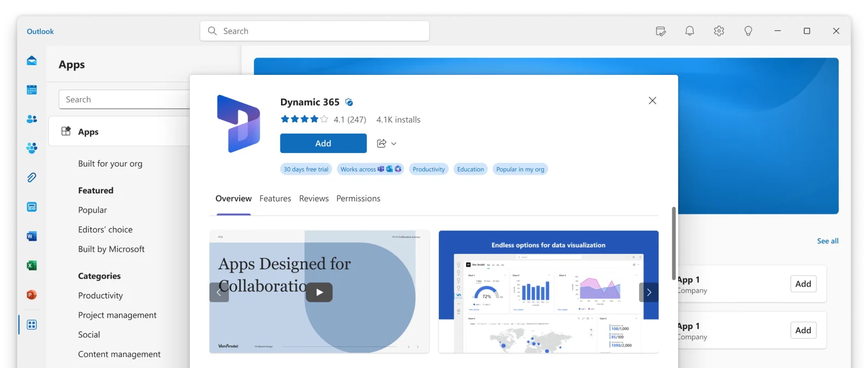Click the Apps panel search field

click(x=124, y=99)
